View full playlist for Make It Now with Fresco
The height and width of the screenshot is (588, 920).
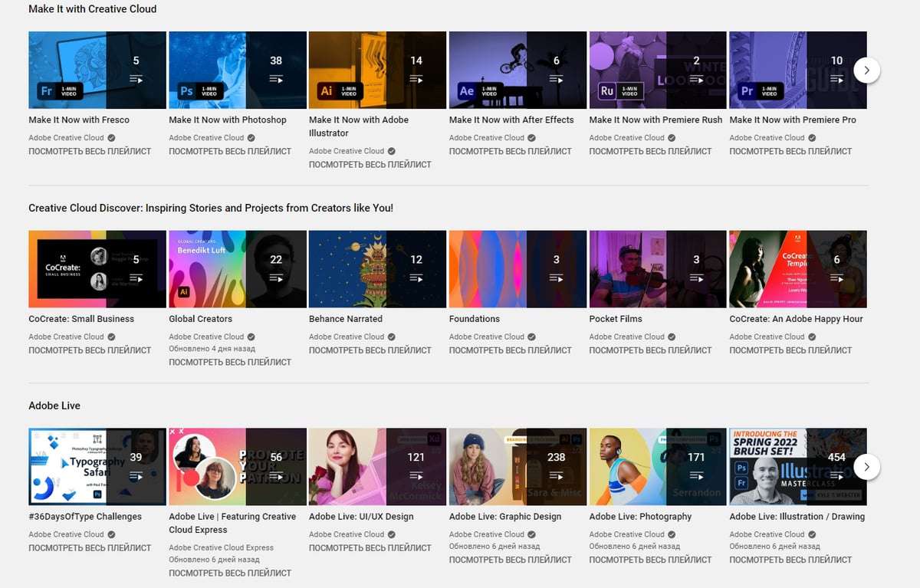point(90,151)
